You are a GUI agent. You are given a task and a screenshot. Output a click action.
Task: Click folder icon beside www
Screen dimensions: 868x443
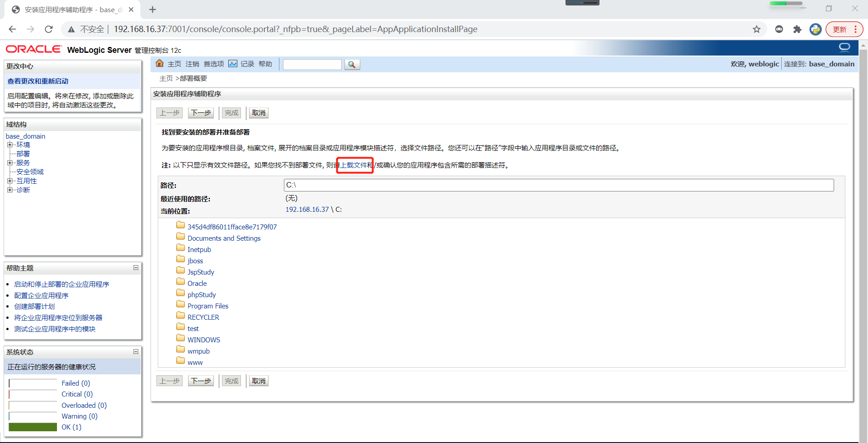tap(181, 360)
